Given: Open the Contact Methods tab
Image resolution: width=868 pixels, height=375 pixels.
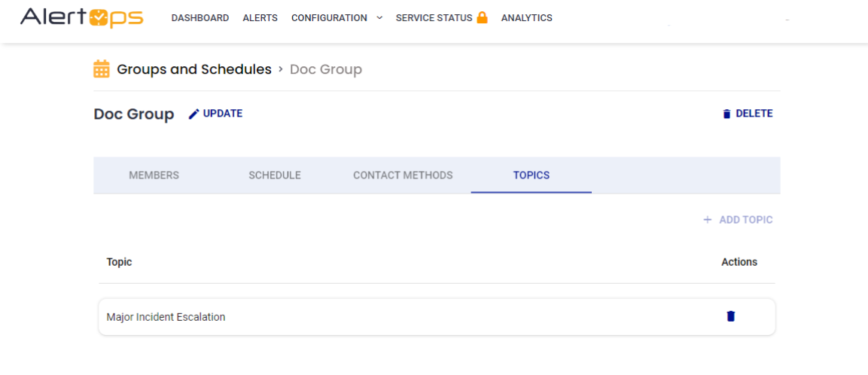Looking at the screenshot, I should (403, 175).
